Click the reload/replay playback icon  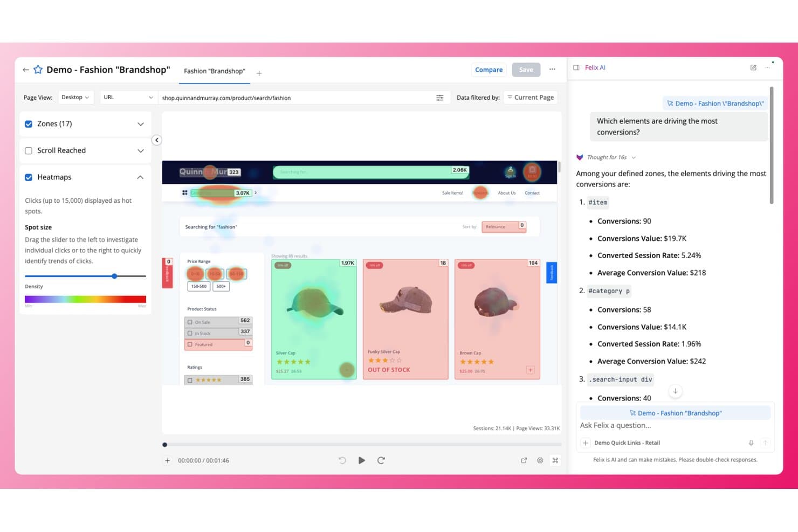(x=381, y=460)
